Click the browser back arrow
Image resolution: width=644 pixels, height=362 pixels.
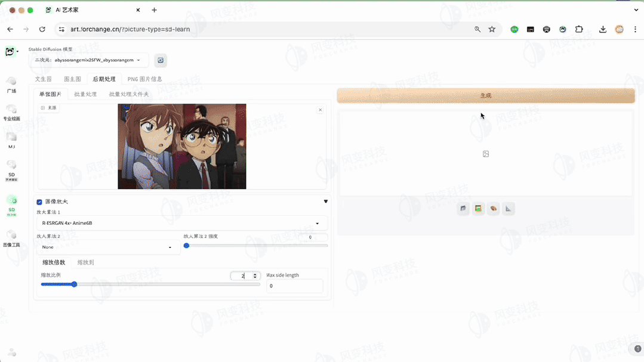(x=10, y=29)
